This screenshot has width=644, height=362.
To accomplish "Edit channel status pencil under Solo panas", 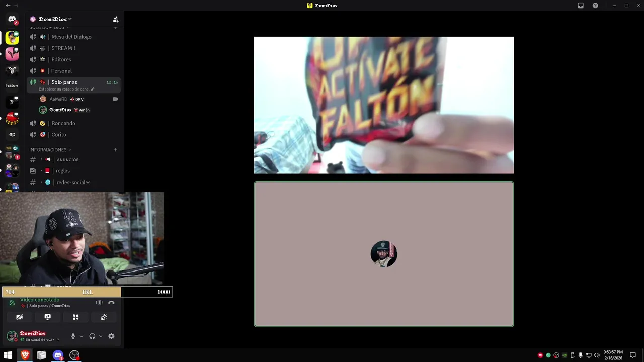I will [x=93, y=89].
